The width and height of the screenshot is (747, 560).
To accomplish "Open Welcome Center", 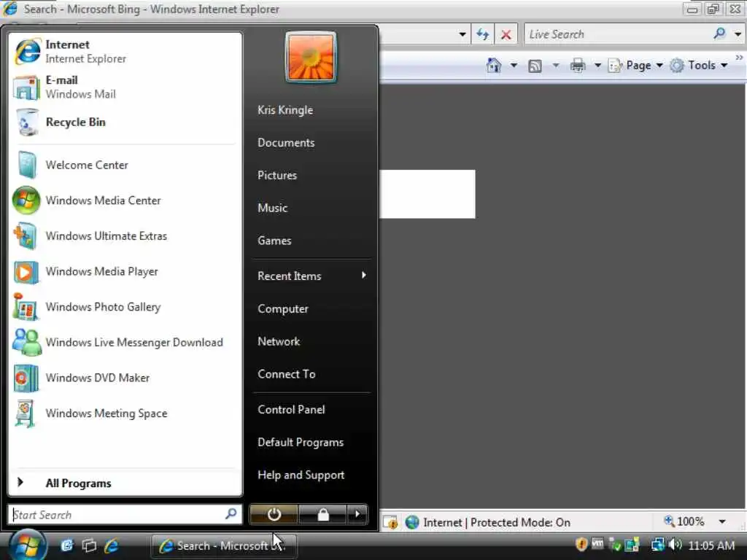I will [x=125, y=165].
